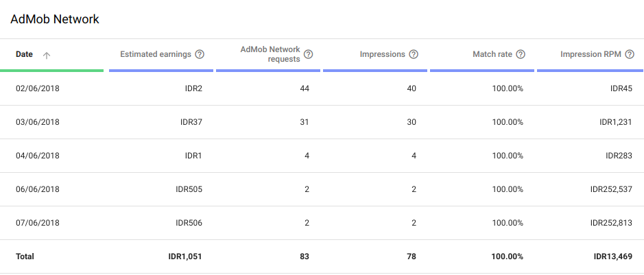644x275 pixels.
Task: Select the 07/06/2018 row
Action: [x=322, y=223]
